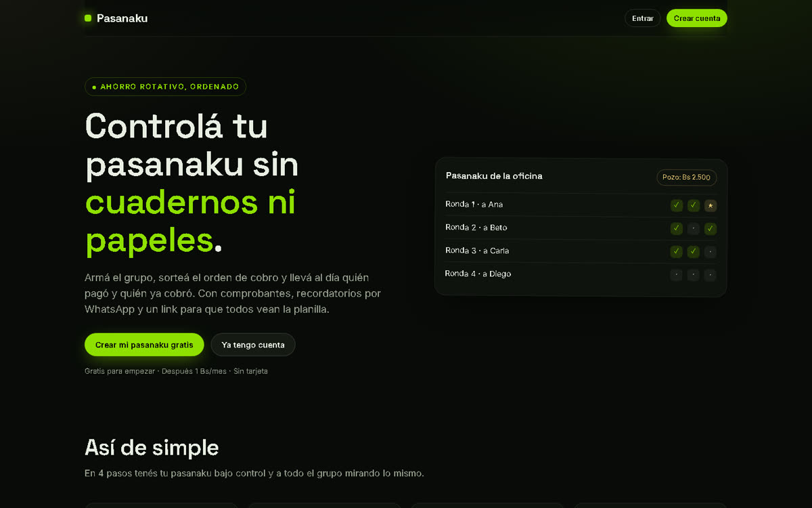Click the first check mark in Ronda 3 row
Screen dimensions: 812x508
click(x=677, y=252)
